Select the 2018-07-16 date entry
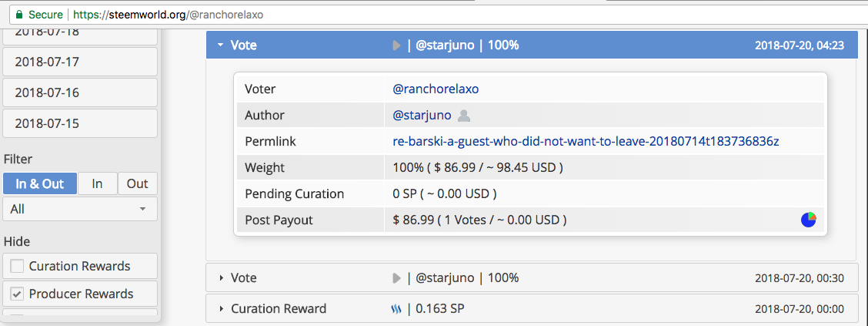 pos(80,92)
